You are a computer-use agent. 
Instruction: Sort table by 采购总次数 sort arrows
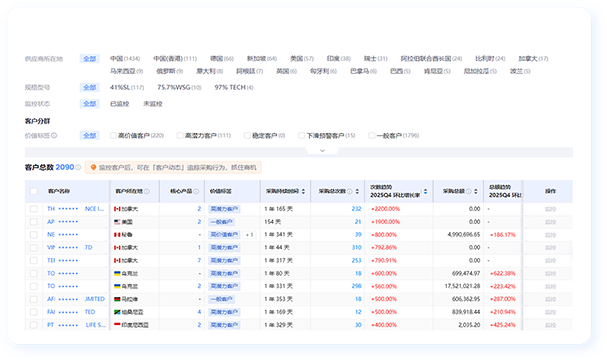point(357,191)
